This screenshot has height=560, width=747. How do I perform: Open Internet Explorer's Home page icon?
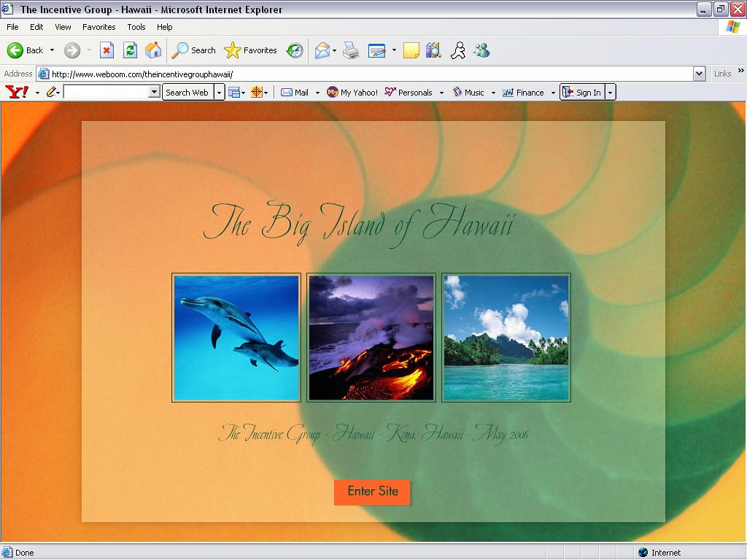click(x=152, y=50)
